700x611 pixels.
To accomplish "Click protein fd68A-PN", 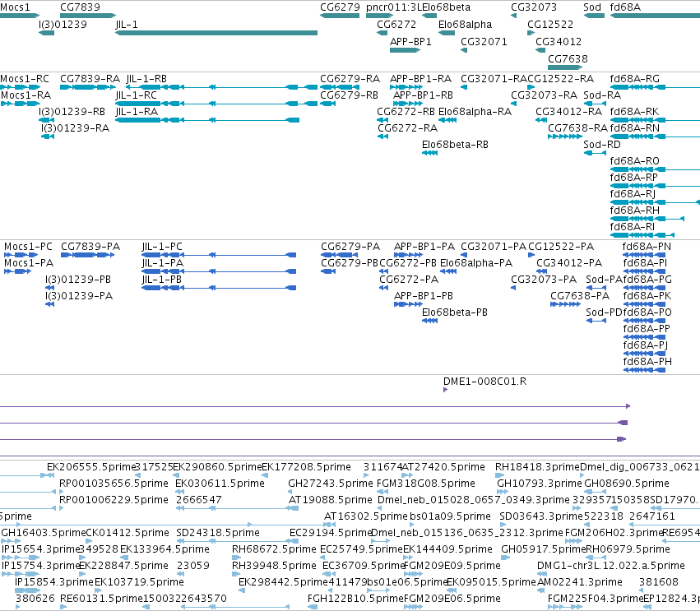I will point(644,255).
